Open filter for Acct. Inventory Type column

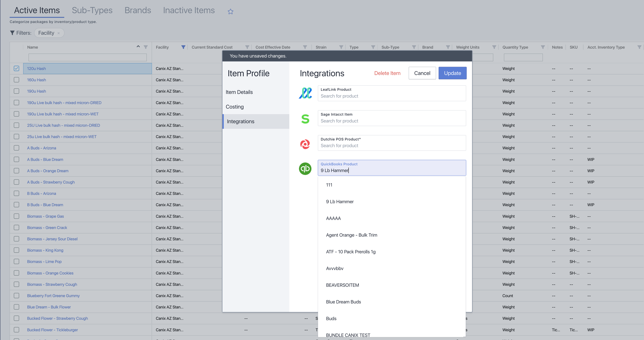click(640, 47)
